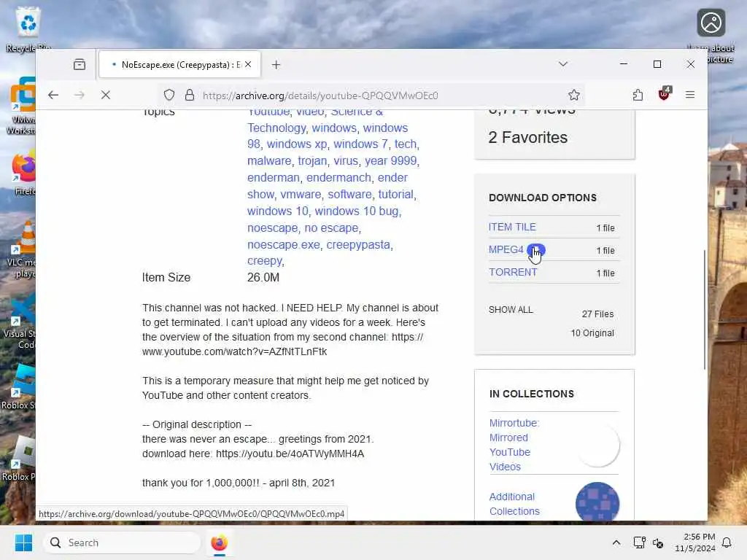The width and height of the screenshot is (747, 560).
Task: Click the Additional Collections purple thumbnail
Action: coord(597,502)
